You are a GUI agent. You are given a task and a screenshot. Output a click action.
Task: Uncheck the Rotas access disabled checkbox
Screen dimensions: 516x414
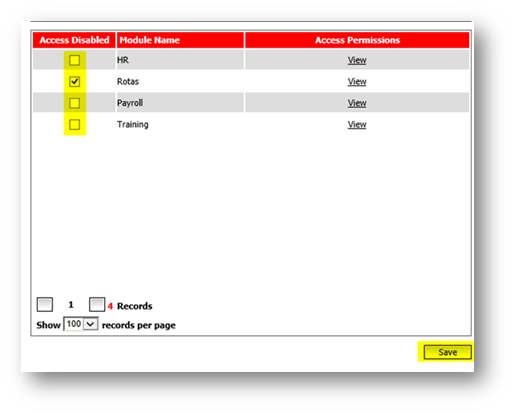(x=74, y=82)
